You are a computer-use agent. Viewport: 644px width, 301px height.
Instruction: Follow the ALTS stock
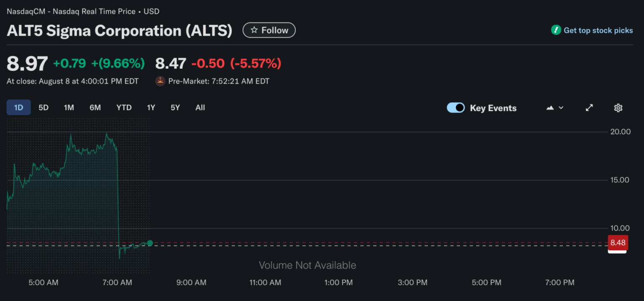point(269,30)
